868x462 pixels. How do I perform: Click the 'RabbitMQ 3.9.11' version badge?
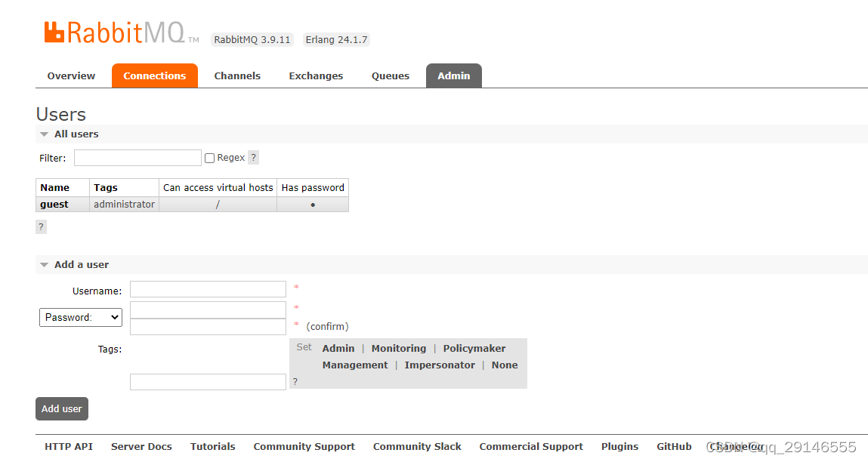coord(252,40)
